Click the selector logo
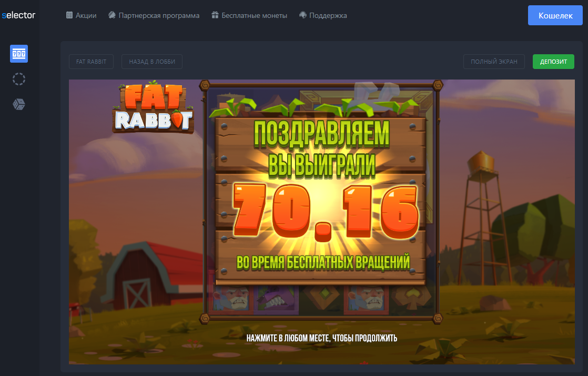This screenshot has width=588, height=376. (x=18, y=15)
